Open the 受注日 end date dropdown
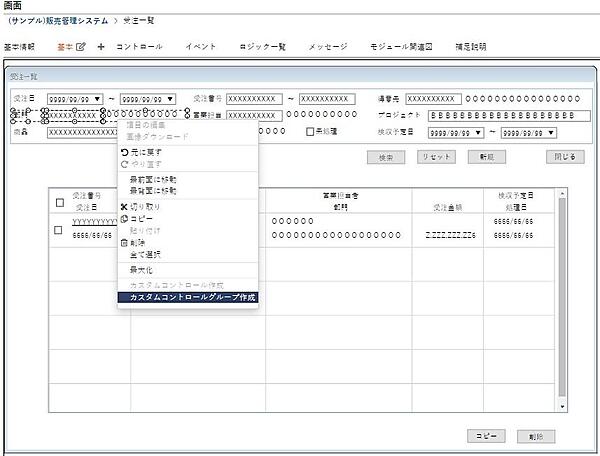Screen dimensions: 600x456 pos(171,99)
